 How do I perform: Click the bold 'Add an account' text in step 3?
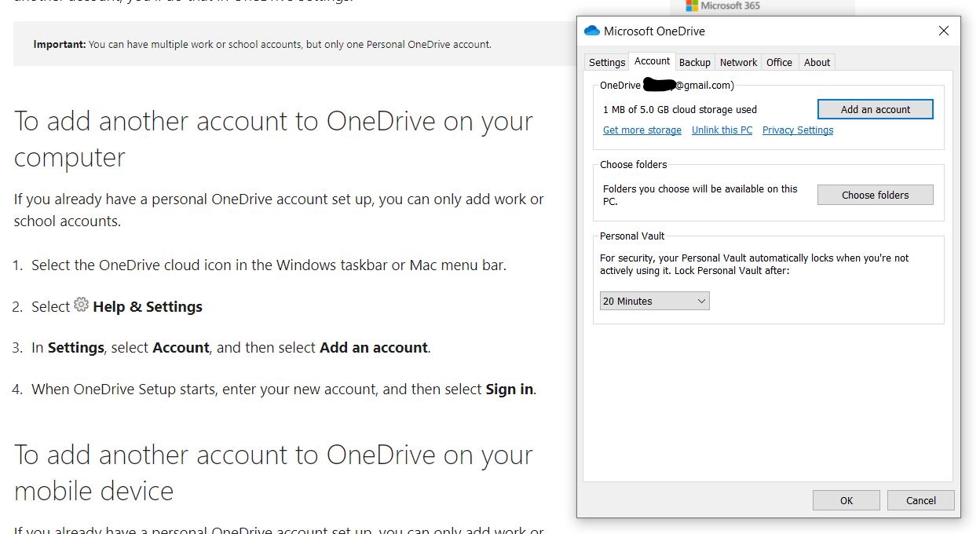(x=374, y=348)
